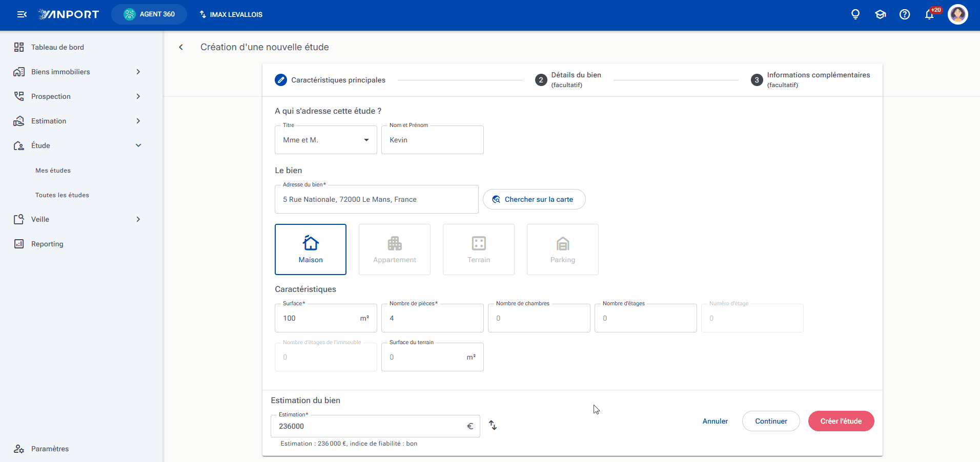The image size is (980, 462).
Task: Open the Titre dropdown showing Mme et M.
Action: pos(326,140)
